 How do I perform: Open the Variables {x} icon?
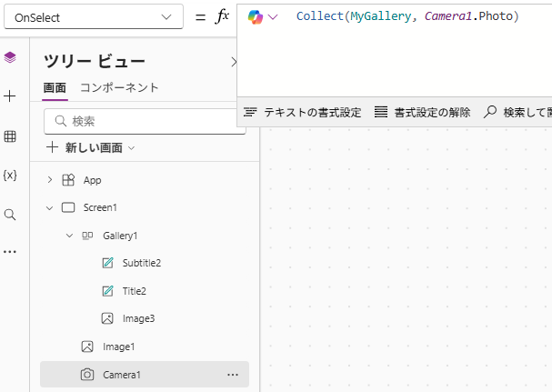[10, 176]
